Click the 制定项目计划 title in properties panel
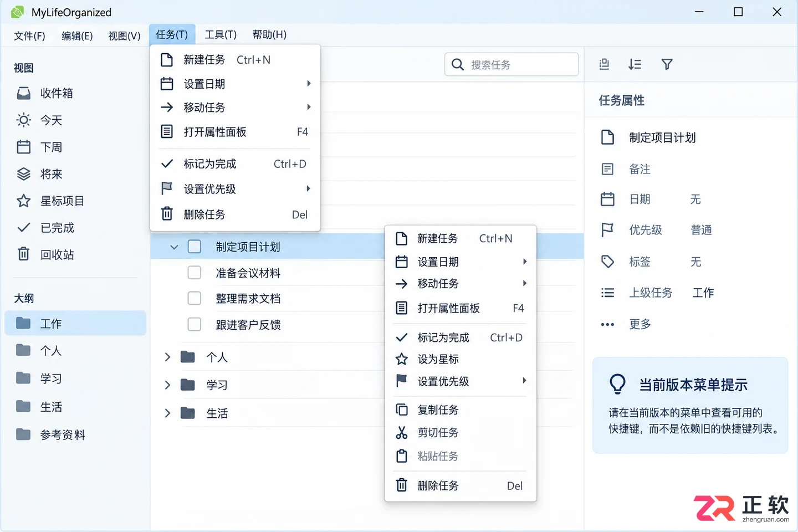The height and width of the screenshot is (532, 798). pos(662,137)
